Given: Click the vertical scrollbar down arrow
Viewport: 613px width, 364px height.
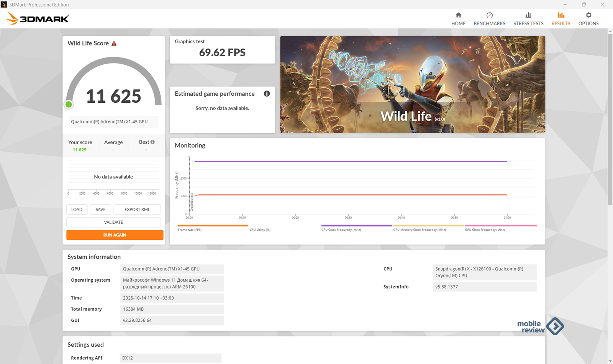Looking at the screenshot, I should (x=610, y=361).
